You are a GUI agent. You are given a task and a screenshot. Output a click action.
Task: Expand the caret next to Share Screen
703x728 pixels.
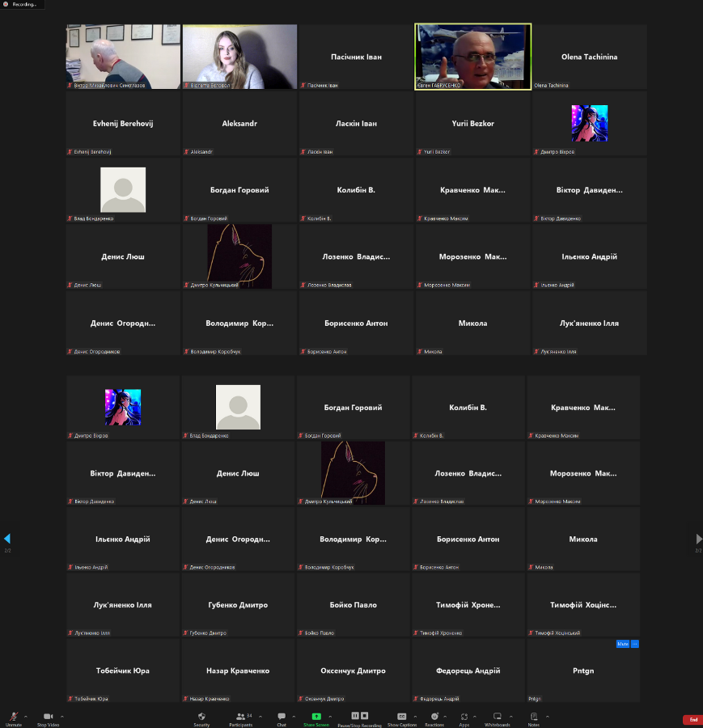330,717
